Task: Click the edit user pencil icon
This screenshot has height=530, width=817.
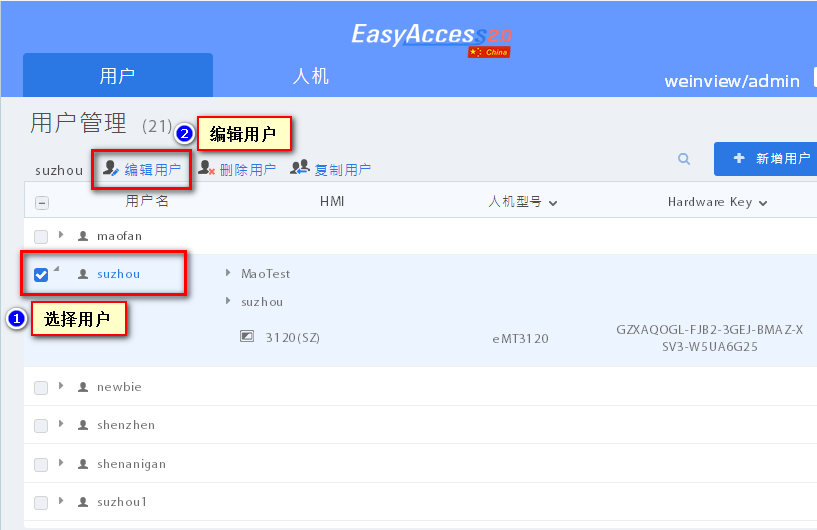Action: coord(111,169)
